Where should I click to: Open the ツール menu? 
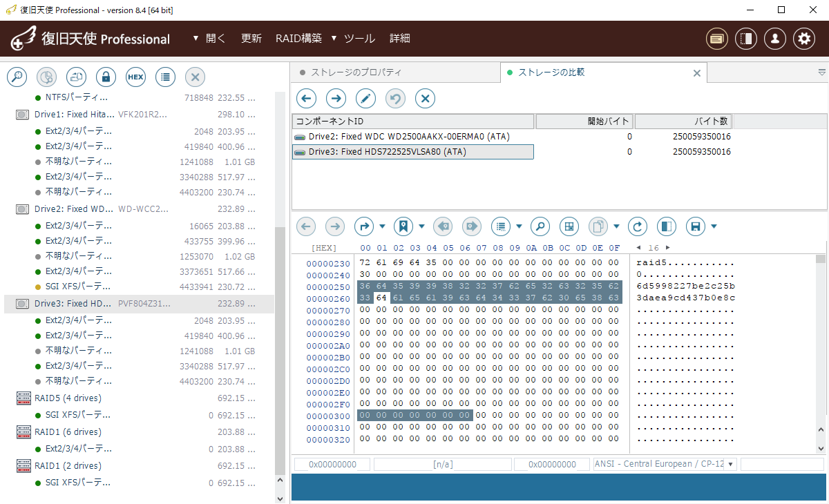353,39
